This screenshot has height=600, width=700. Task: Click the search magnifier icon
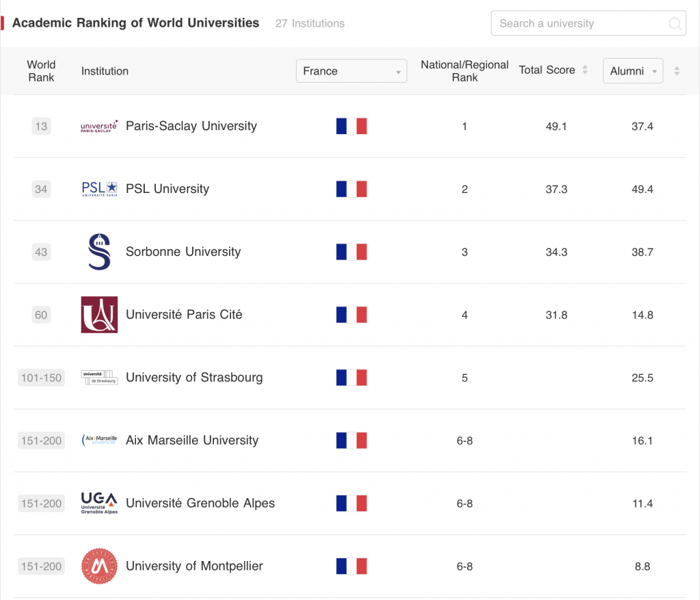(x=674, y=24)
